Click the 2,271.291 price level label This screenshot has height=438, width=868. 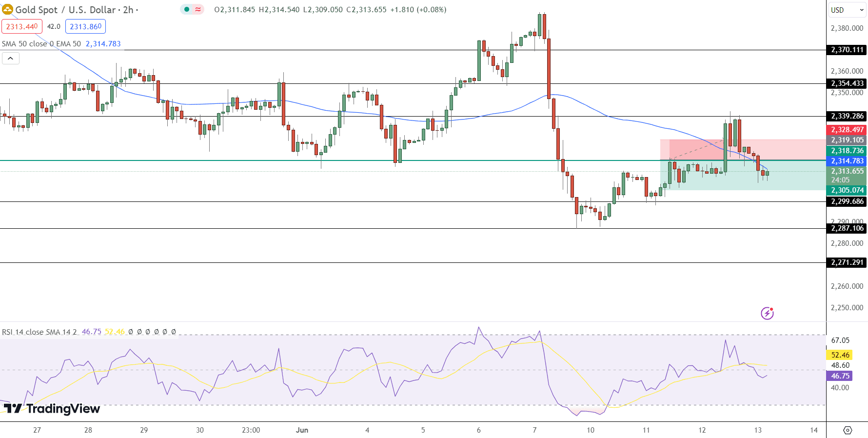[847, 262]
